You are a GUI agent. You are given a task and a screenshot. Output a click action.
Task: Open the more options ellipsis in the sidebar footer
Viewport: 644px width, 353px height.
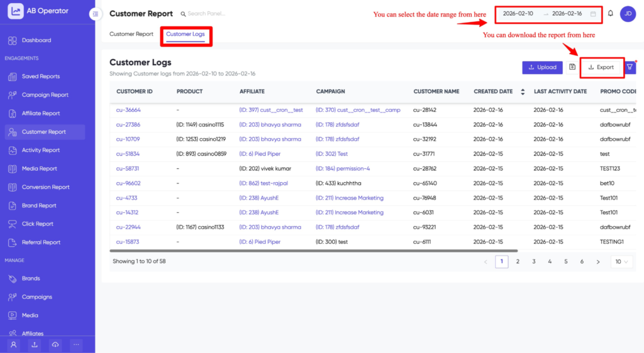tap(76, 345)
